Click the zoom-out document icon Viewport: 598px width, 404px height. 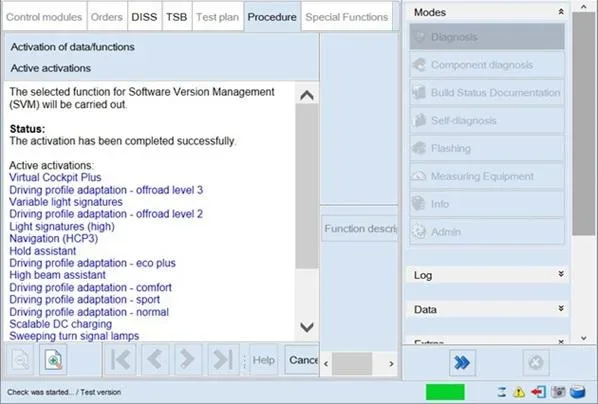coord(20,360)
